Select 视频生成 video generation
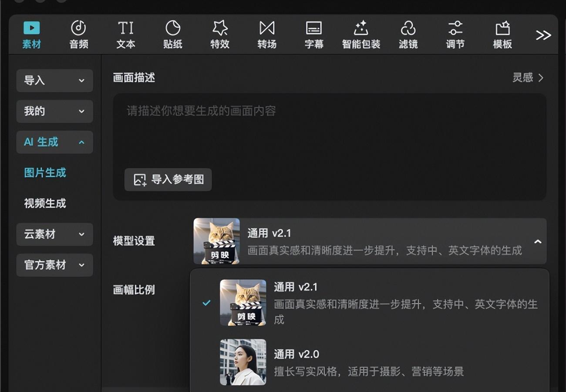 [x=45, y=203]
